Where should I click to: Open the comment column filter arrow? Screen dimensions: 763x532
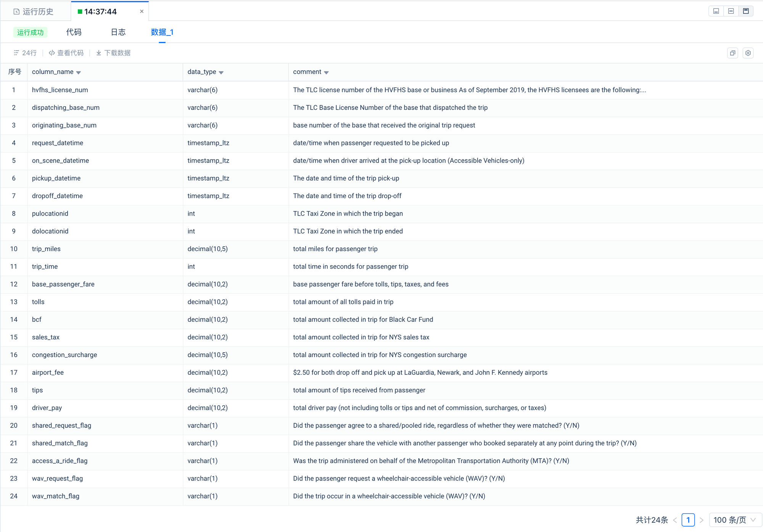[x=326, y=73]
